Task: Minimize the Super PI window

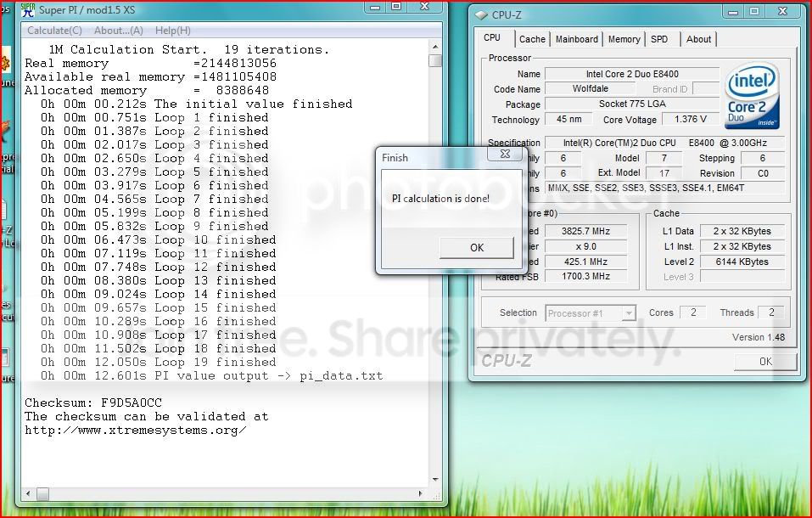Action: pos(376,8)
